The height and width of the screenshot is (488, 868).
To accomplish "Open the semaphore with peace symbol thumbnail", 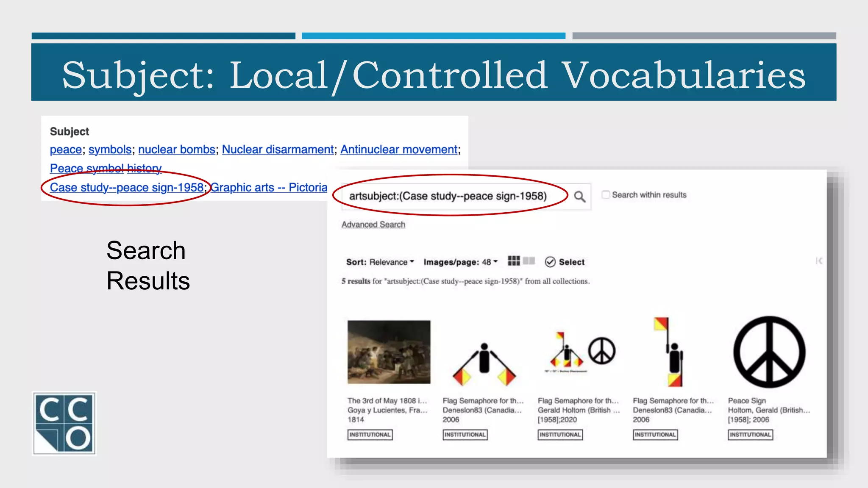I will pos(579,352).
